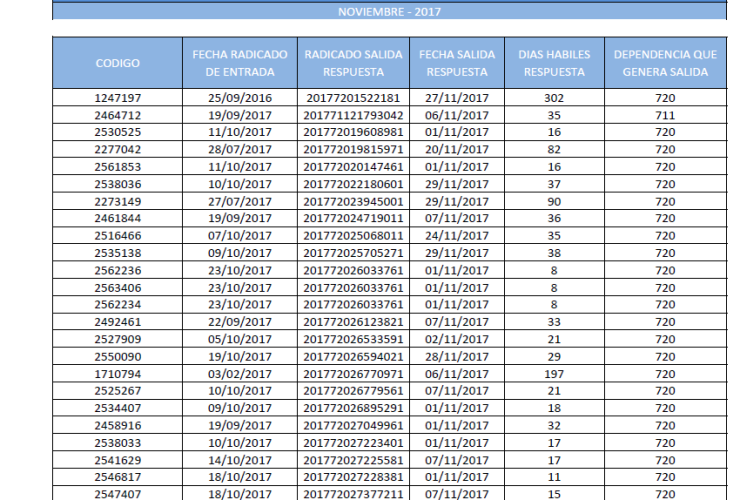The image size is (740, 500).
Task: Select radicado 20177201522181
Action: (353, 98)
